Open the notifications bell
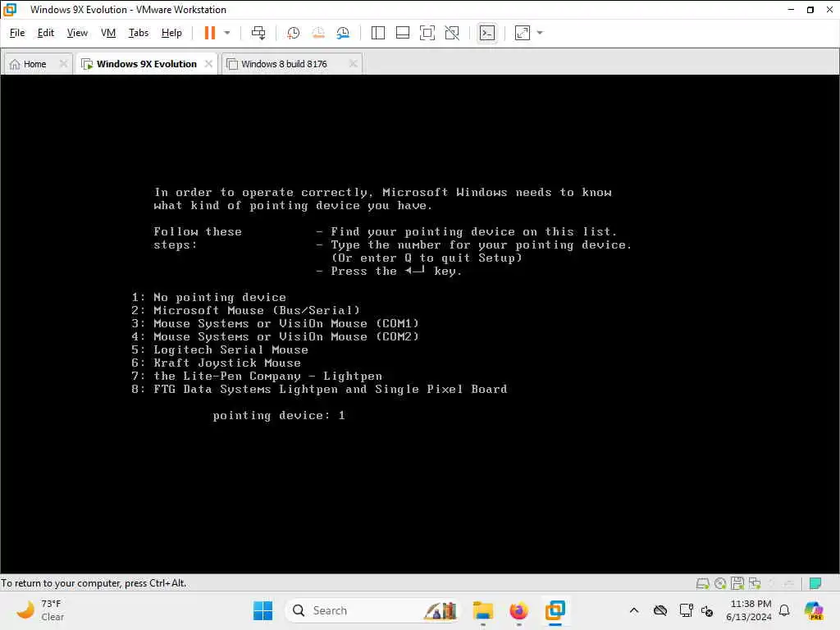 (784, 610)
